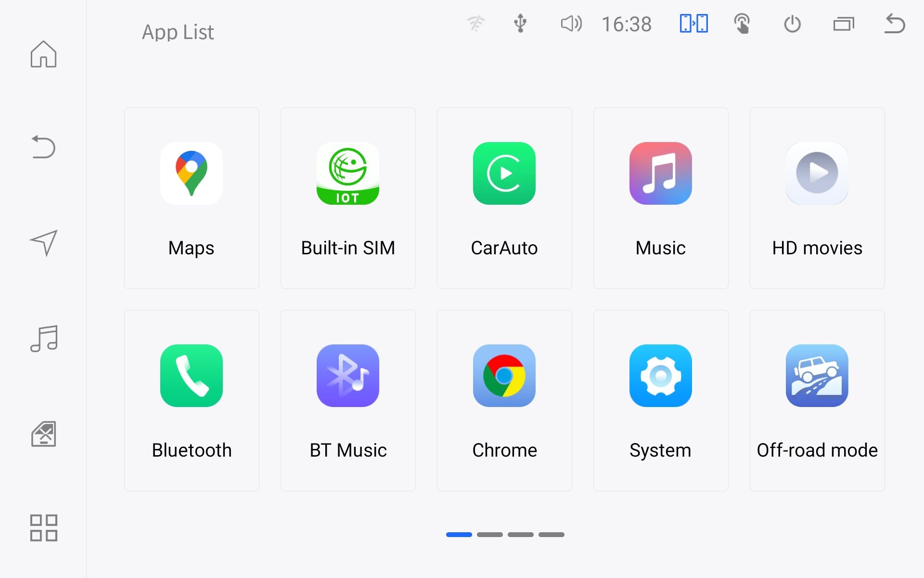Tap the Chrome label
Screen dimensions: 924x578
tap(504, 450)
